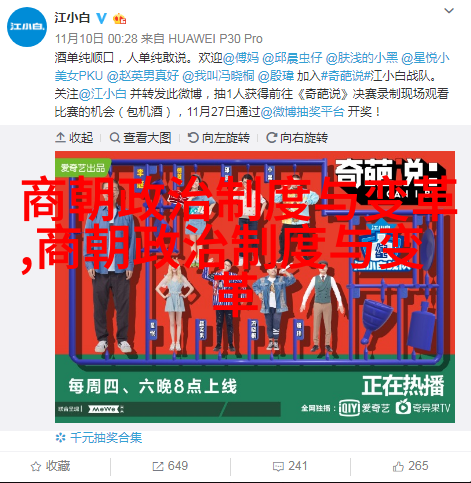Image resolution: width=471 pixels, height=483 pixels.
Task: Open the @赵英男真好 mentioned profile
Action: [x=143, y=76]
